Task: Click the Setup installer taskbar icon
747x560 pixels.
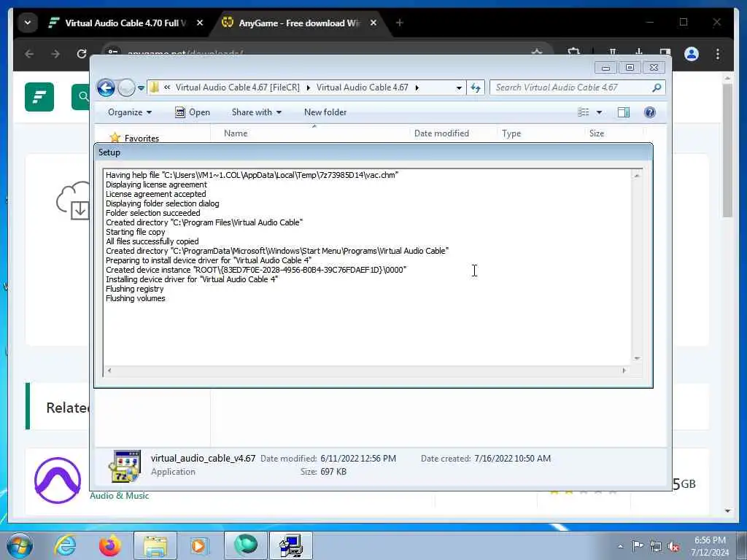Action: point(291,545)
